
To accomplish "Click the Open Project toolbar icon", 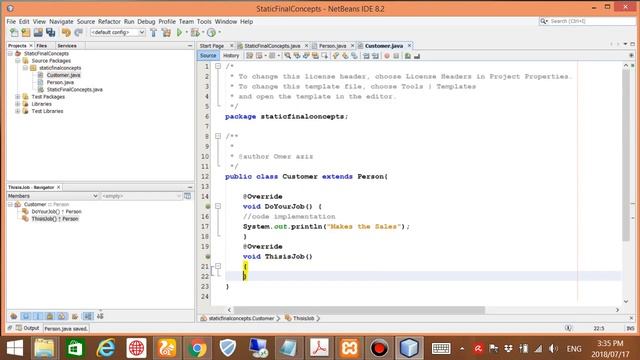I will point(38,32).
